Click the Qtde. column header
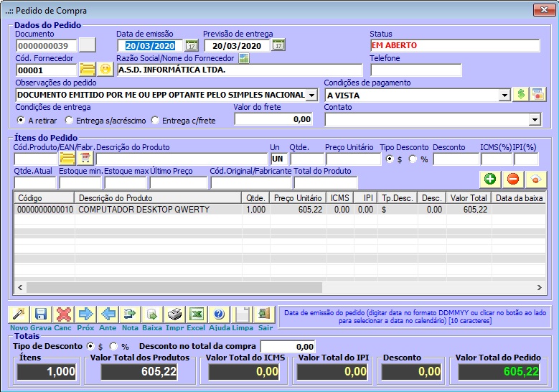Screen dimensions: 559x392 pyautogui.click(x=256, y=198)
